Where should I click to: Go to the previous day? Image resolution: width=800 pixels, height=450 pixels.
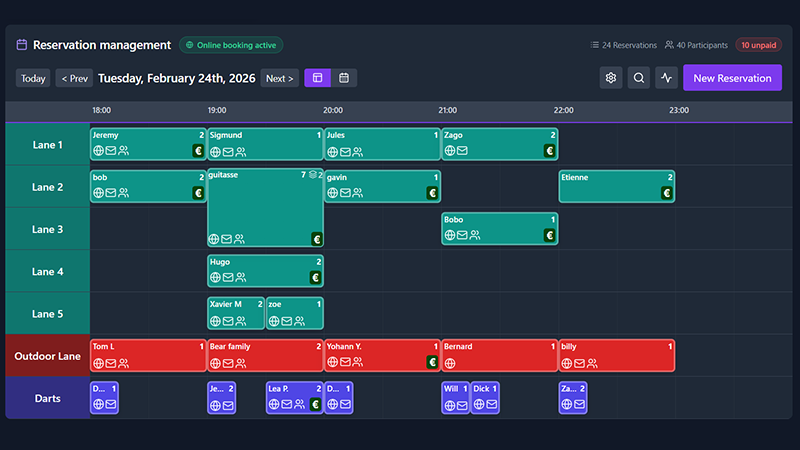pyautogui.click(x=74, y=78)
